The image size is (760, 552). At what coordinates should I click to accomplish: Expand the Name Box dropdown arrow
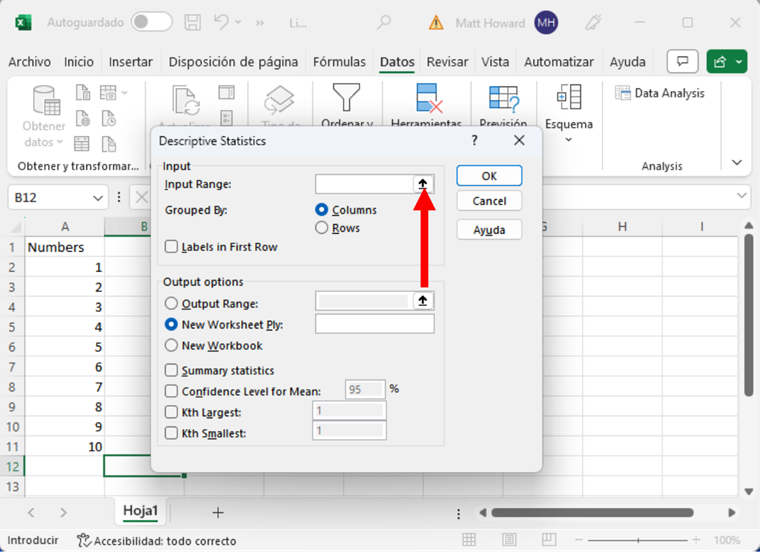(x=97, y=198)
